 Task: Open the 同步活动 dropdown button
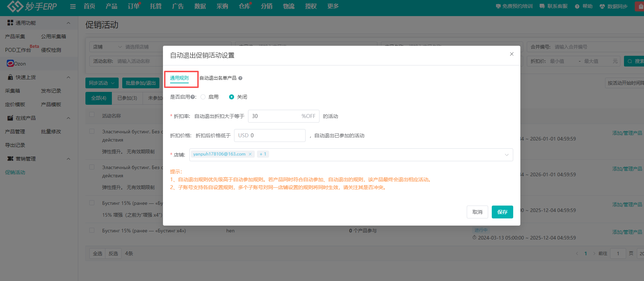click(x=102, y=83)
